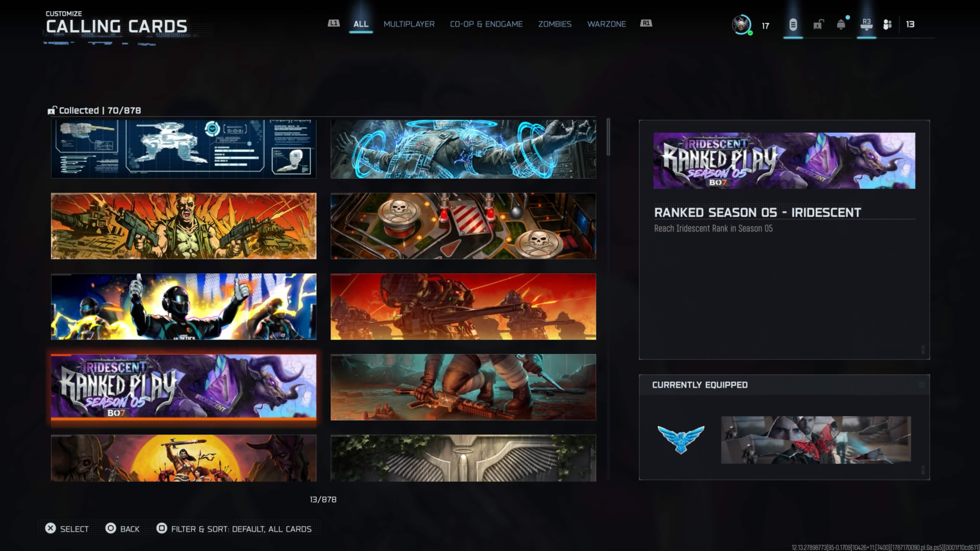Click the 'CALLING CARDS' page title
Image resolution: width=980 pixels, height=551 pixels.
[x=116, y=26]
